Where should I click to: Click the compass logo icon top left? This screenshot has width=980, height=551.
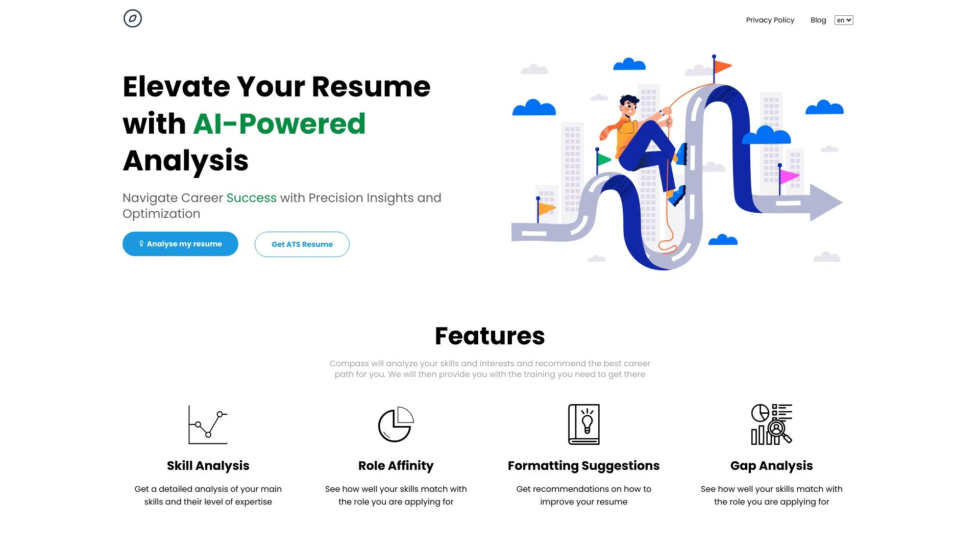point(133,18)
